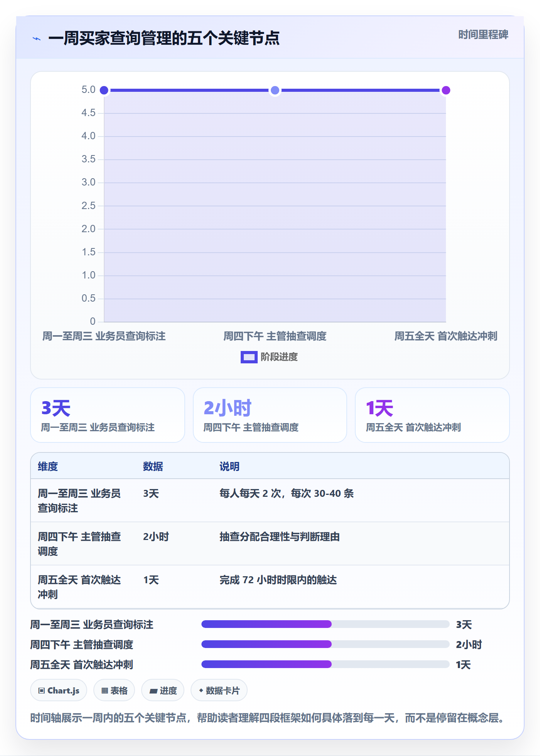Click the diamond icon in the 数据卡片 tag

tap(201, 690)
